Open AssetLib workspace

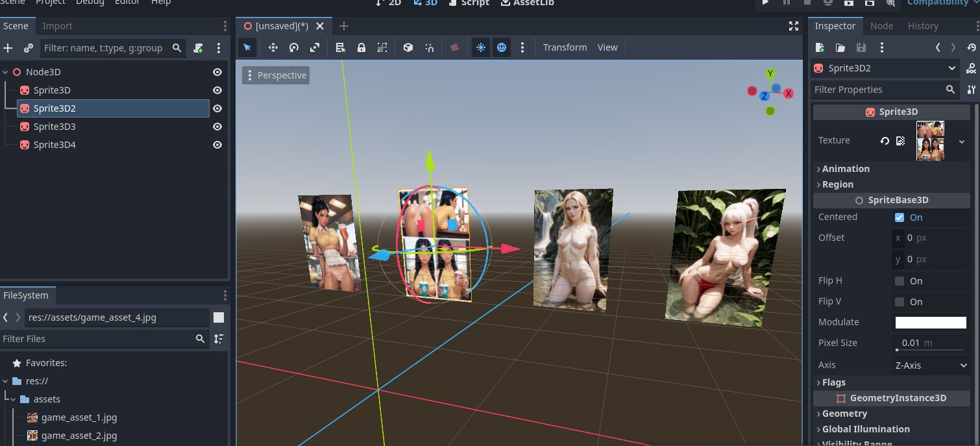pos(527,3)
